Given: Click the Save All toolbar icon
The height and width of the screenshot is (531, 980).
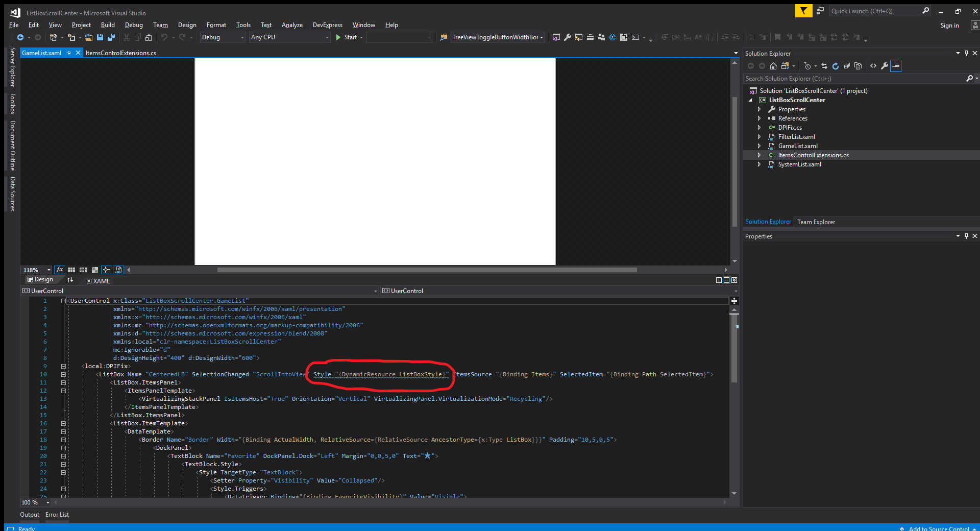Looking at the screenshot, I should [x=111, y=37].
